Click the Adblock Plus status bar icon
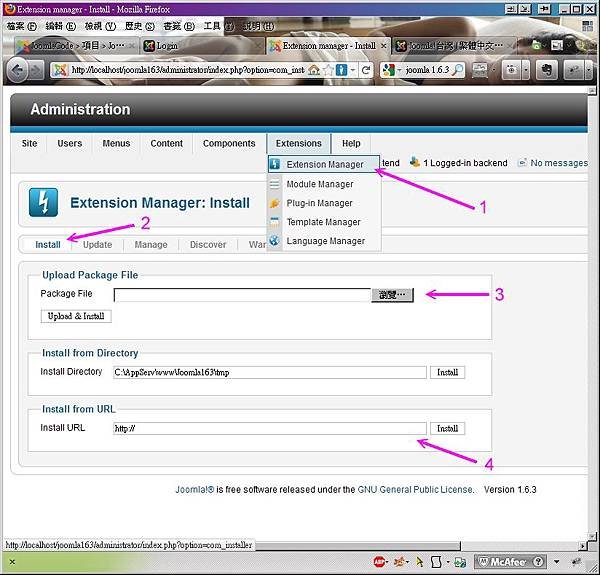 coord(378,562)
